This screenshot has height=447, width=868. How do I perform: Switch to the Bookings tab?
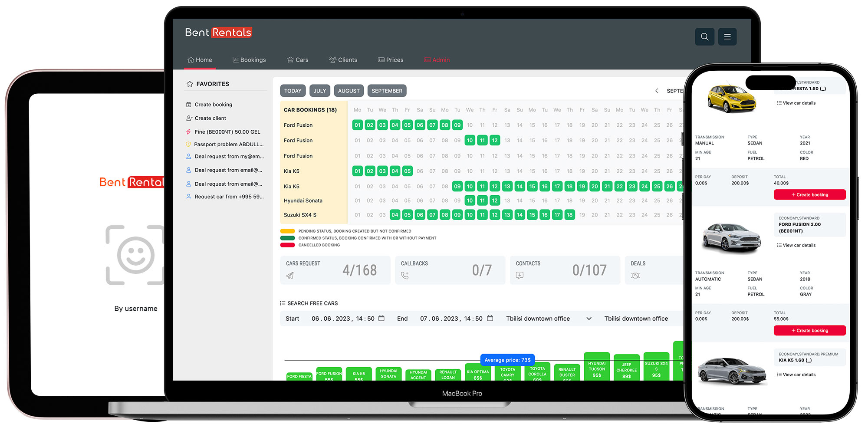click(249, 60)
